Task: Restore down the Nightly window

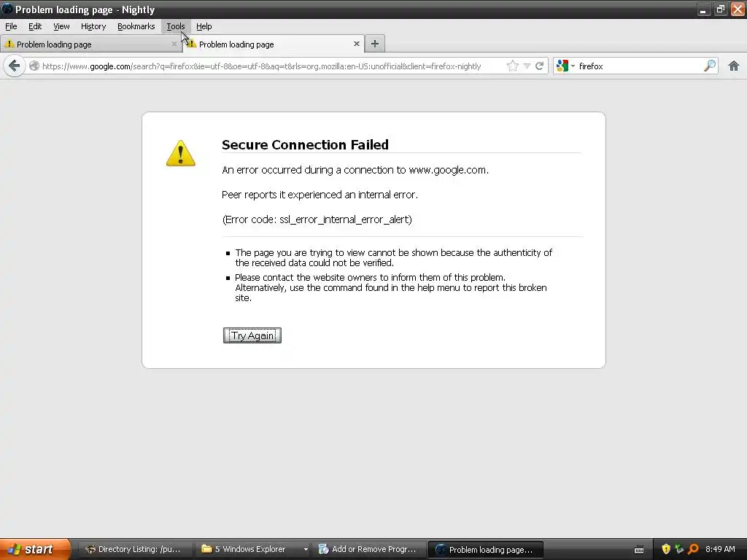Action: [720, 9]
